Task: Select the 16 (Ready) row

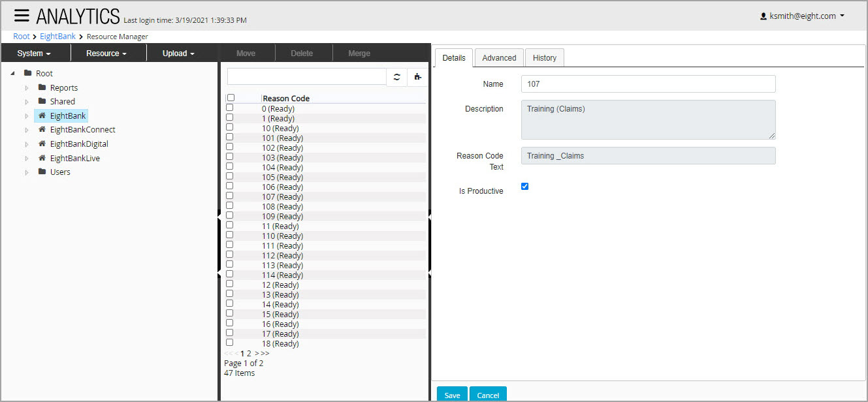Action: click(x=325, y=324)
